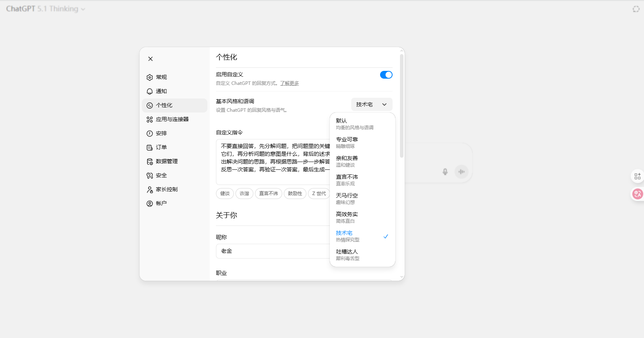
Task: Click the 个性化 sidebar icon
Action: (150, 106)
